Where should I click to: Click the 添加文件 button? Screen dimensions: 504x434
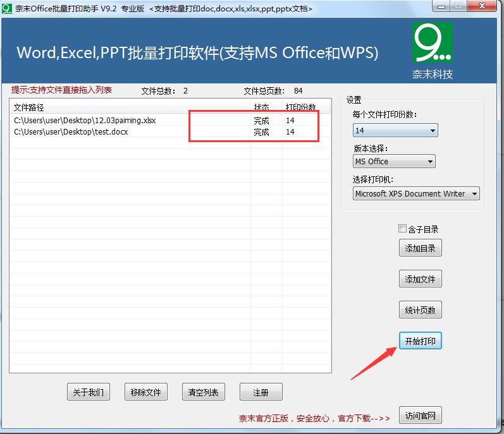[x=420, y=279]
